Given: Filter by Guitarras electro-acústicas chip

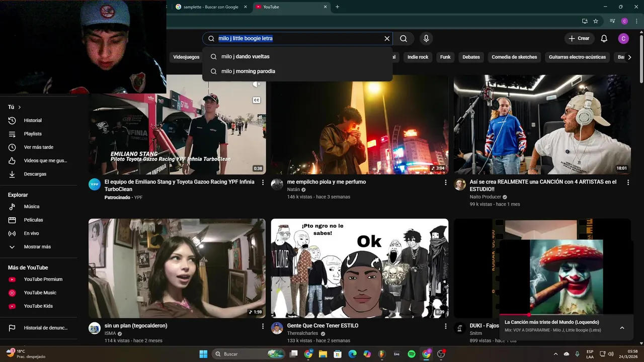Looking at the screenshot, I should [x=577, y=57].
